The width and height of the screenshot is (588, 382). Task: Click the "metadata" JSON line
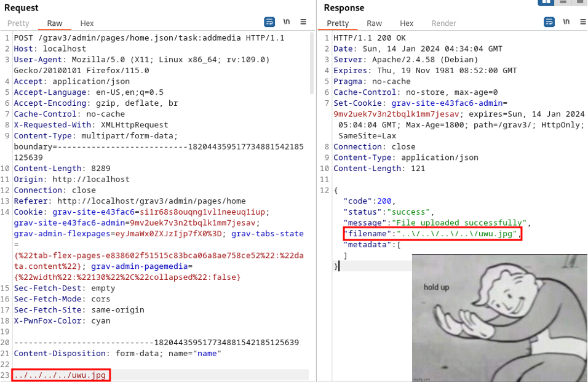(372, 244)
